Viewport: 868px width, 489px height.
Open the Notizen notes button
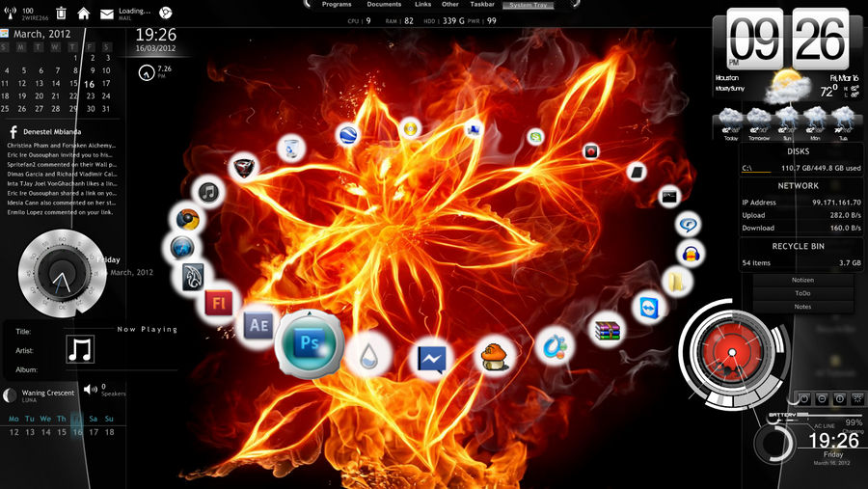click(x=802, y=281)
